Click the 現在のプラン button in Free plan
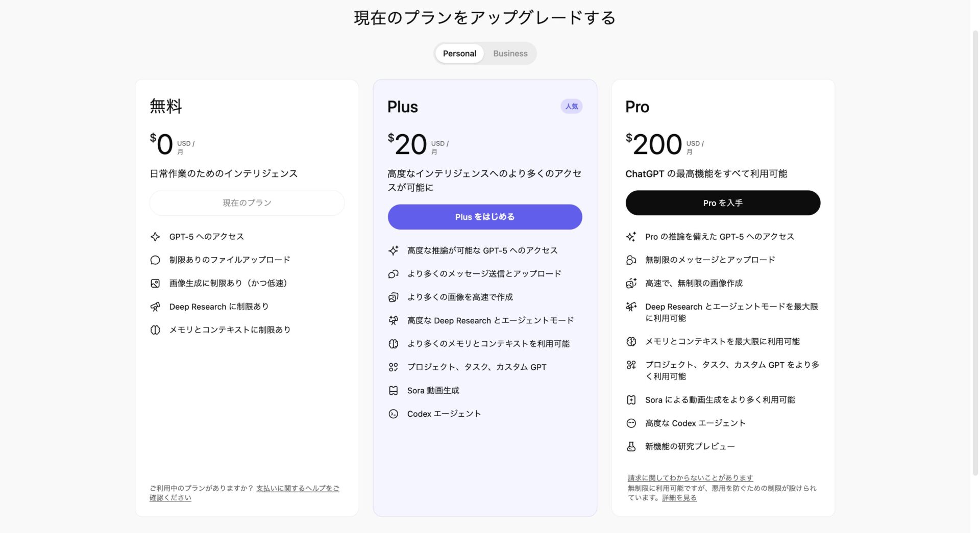Screen dimensions: 980x533 (x=247, y=202)
